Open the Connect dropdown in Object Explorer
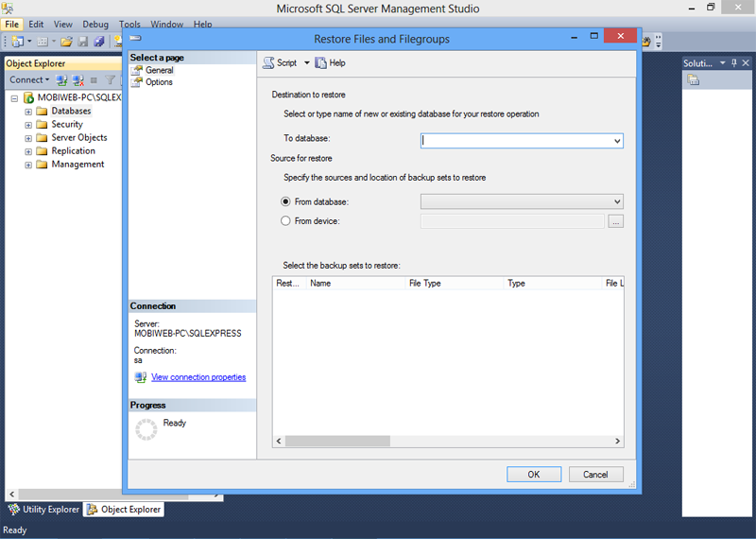756x539 pixels. point(29,79)
